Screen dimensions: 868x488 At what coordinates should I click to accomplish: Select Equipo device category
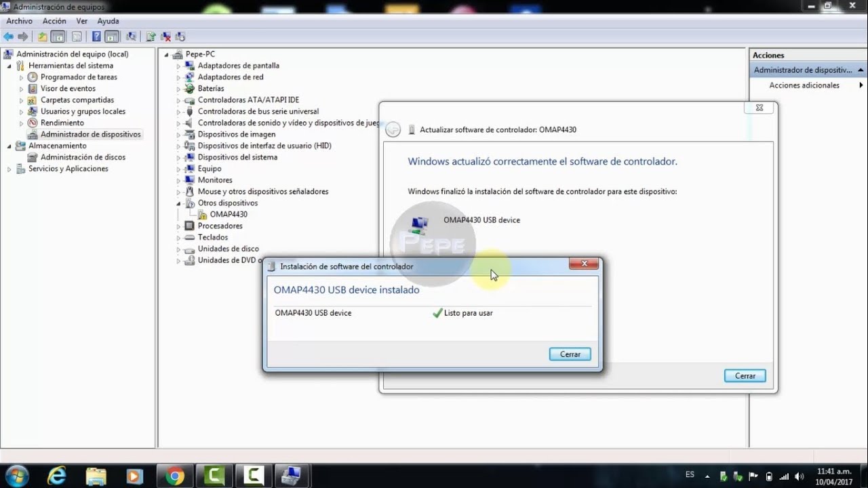[210, 169]
